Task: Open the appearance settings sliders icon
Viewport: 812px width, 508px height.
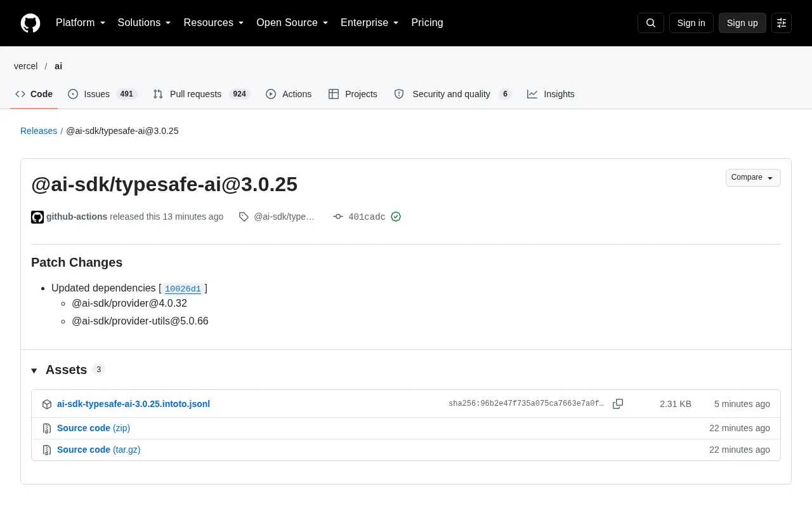Action: [x=782, y=23]
